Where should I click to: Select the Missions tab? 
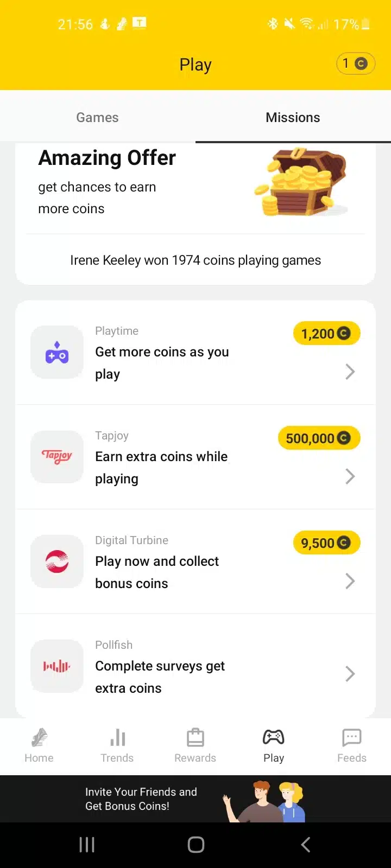(293, 118)
